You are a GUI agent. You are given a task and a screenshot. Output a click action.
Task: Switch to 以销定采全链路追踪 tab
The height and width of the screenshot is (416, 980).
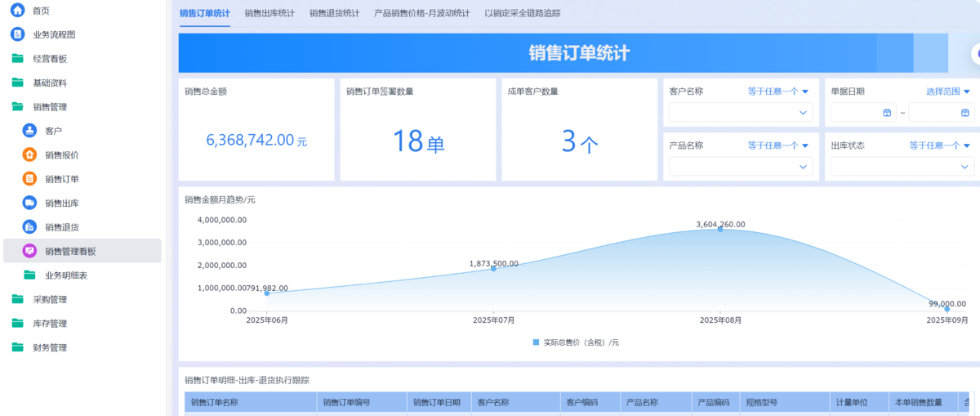(x=522, y=13)
